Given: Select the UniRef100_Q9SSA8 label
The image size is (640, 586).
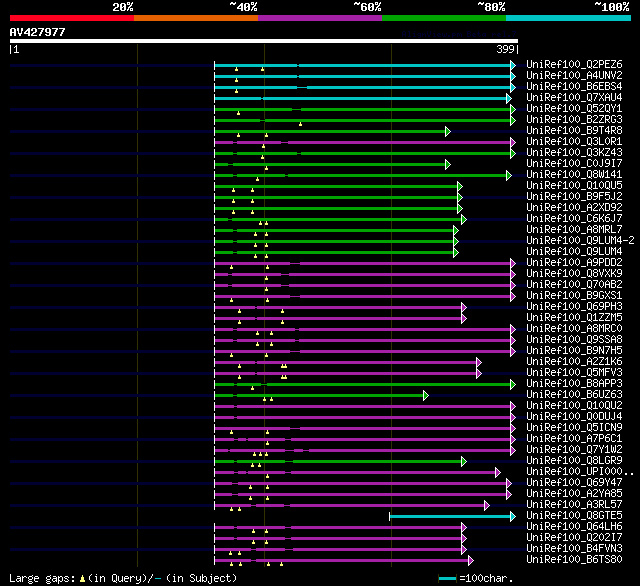Looking at the screenshot, I should pyautogui.click(x=574, y=340).
